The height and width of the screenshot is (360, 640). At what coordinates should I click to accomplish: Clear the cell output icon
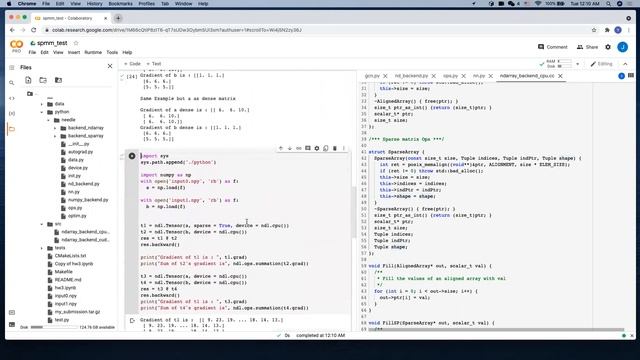tap(132, 320)
